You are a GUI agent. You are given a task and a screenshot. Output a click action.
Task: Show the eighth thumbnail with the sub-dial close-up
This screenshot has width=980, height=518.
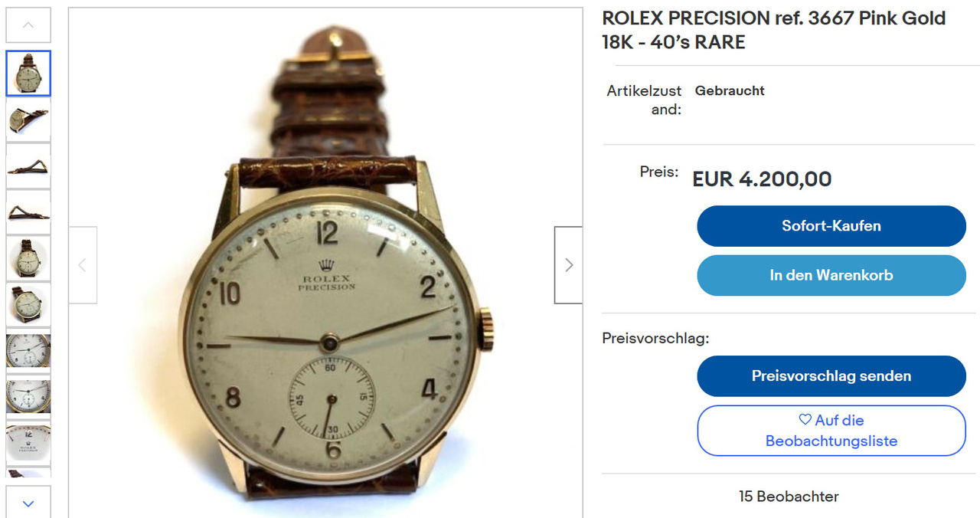point(28,396)
